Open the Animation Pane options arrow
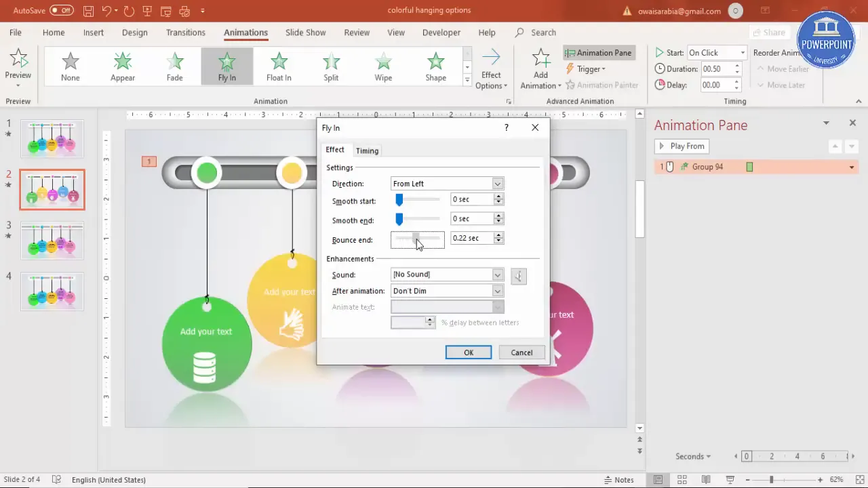868x488 pixels. click(x=826, y=123)
